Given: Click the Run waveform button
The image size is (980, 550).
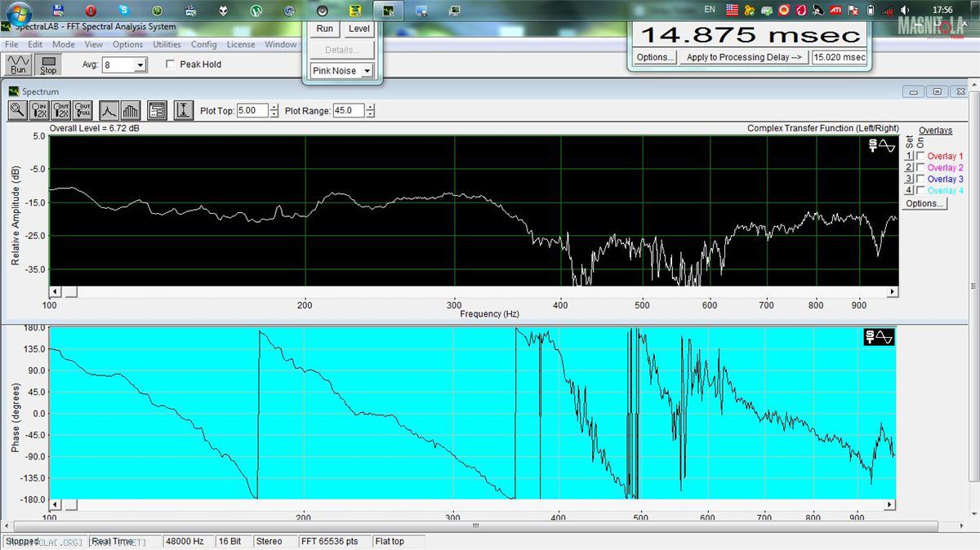Looking at the screenshot, I should [18, 64].
